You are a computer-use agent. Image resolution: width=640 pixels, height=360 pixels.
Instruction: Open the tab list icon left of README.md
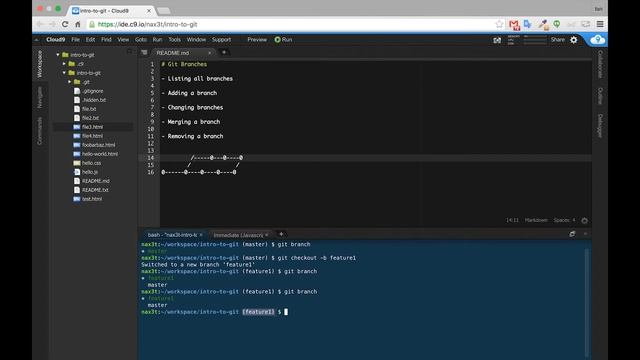144,52
